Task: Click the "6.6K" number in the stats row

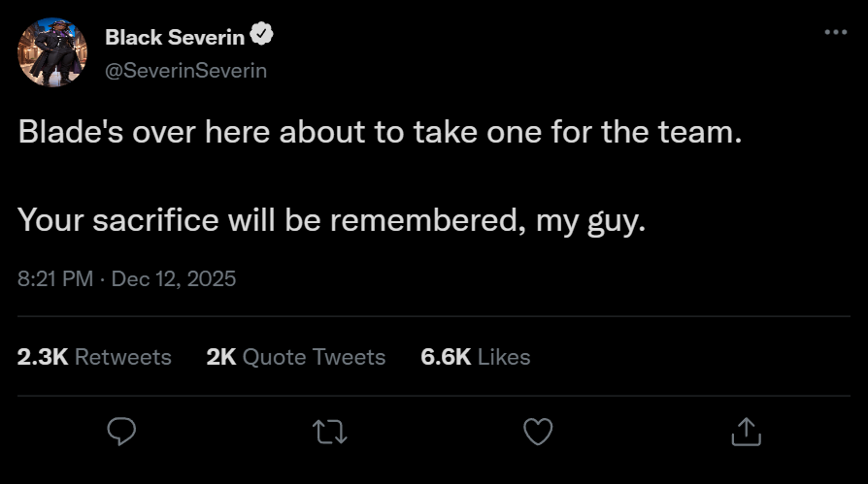Action: pyautogui.click(x=446, y=357)
